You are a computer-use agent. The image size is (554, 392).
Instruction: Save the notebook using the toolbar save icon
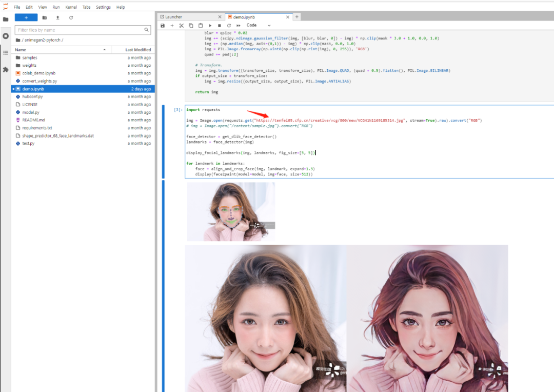[x=162, y=25]
